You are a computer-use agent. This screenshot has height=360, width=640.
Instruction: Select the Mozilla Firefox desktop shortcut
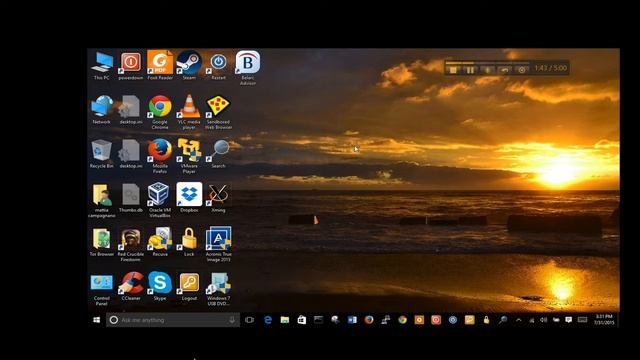160,156
